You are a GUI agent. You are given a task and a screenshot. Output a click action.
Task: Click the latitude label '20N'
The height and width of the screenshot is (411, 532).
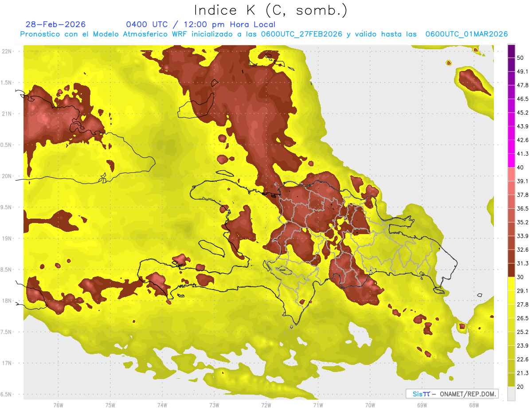point(8,176)
